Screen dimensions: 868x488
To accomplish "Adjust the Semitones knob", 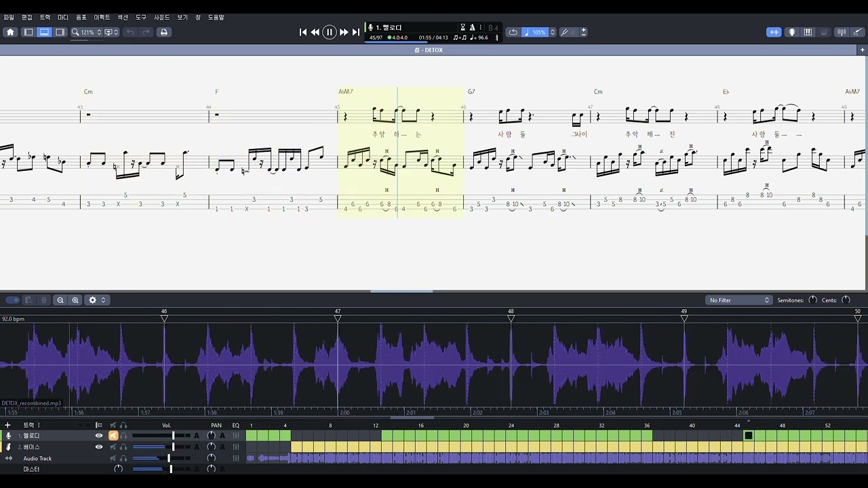I will tap(812, 300).
